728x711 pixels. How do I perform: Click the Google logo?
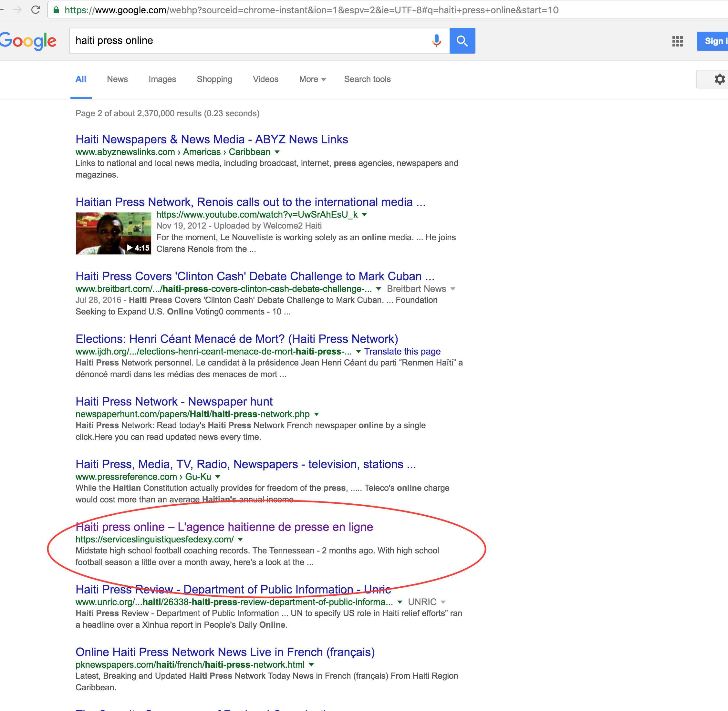tap(28, 41)
